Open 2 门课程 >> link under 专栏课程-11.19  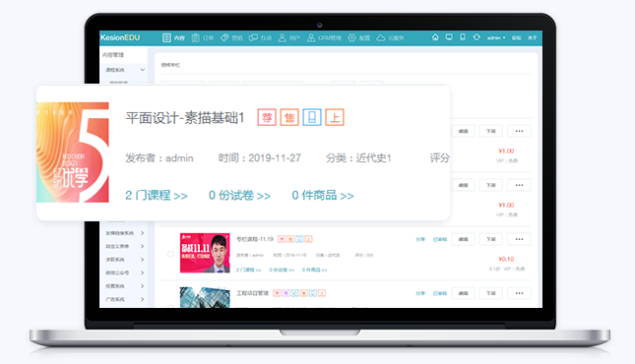(249, 270)
